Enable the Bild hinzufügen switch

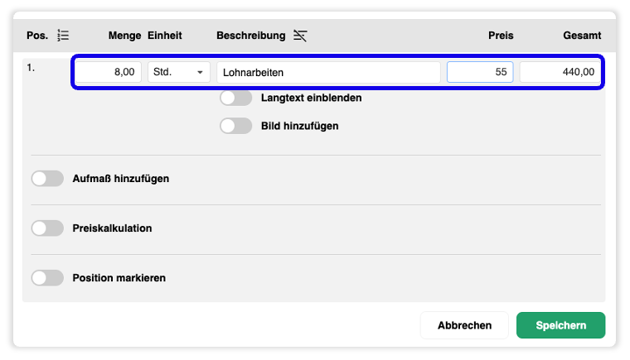click(x=236, y=126)
